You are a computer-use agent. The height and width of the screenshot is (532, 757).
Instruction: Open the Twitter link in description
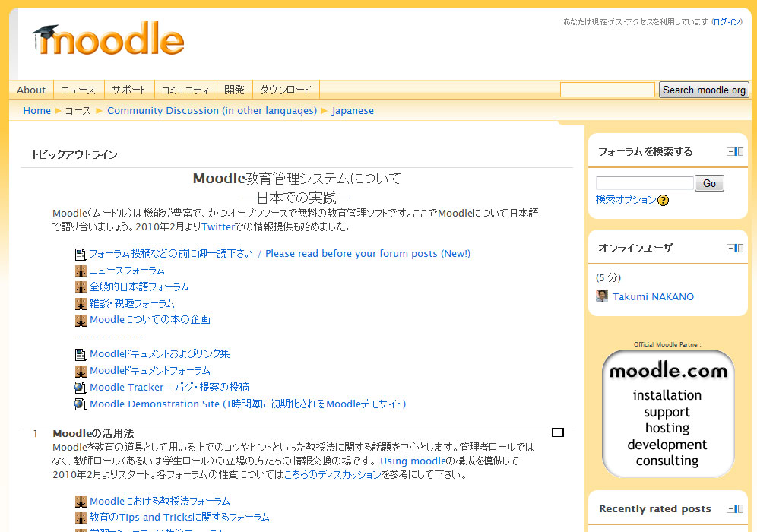point(217,227)
